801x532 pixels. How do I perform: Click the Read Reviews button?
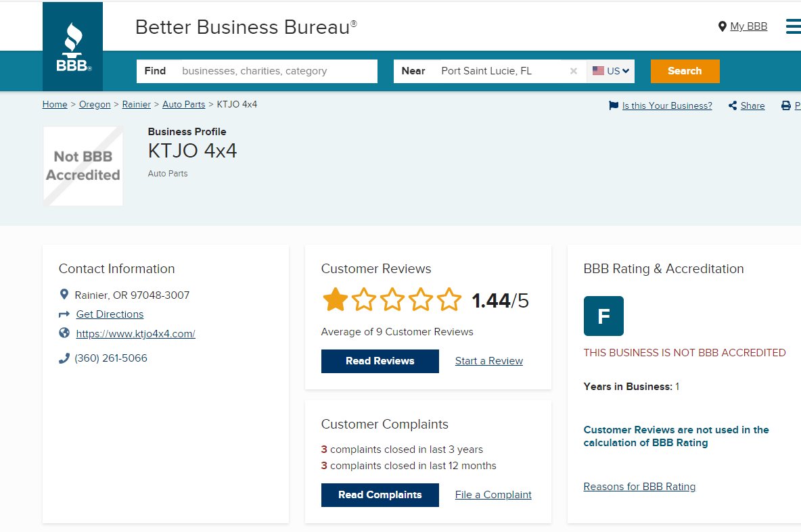380,361
